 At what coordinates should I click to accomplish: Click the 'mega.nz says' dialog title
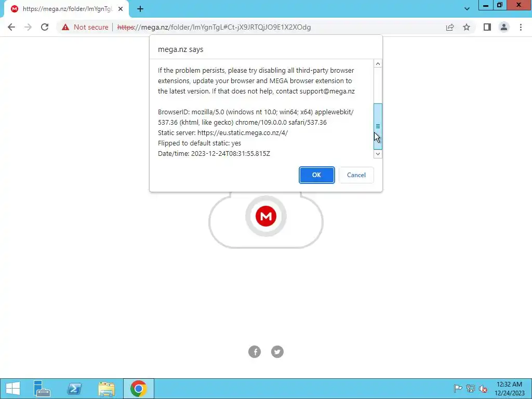pyautogui.click(x=180, y=49)
